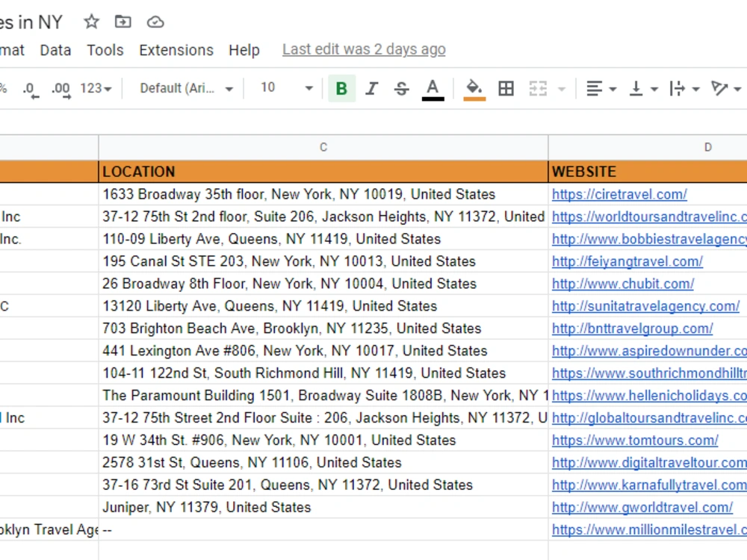Viewport: 747px width, 560px height.
Task: Select the location cell containing two dashes
Action: pos(323,530)
